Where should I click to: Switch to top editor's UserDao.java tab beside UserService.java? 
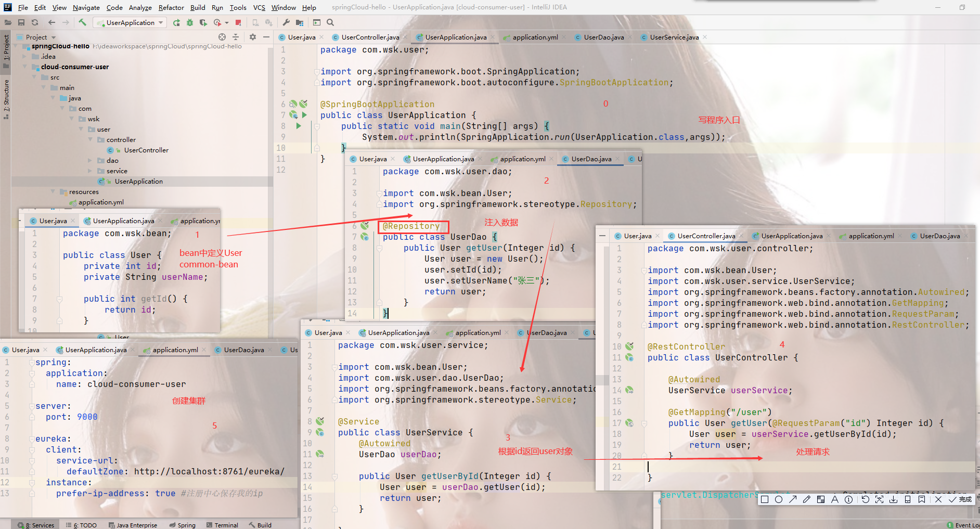(603, 37)
